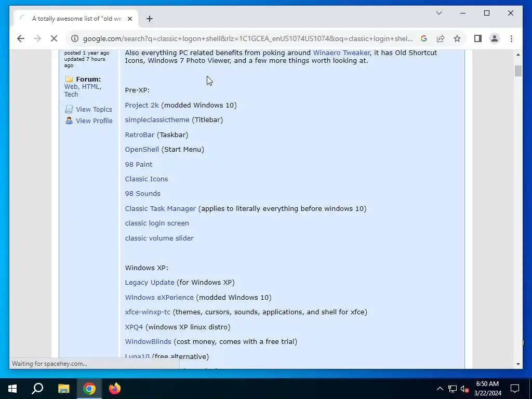
Task: Click the View Topics link
Action: (x=94, y=109)
